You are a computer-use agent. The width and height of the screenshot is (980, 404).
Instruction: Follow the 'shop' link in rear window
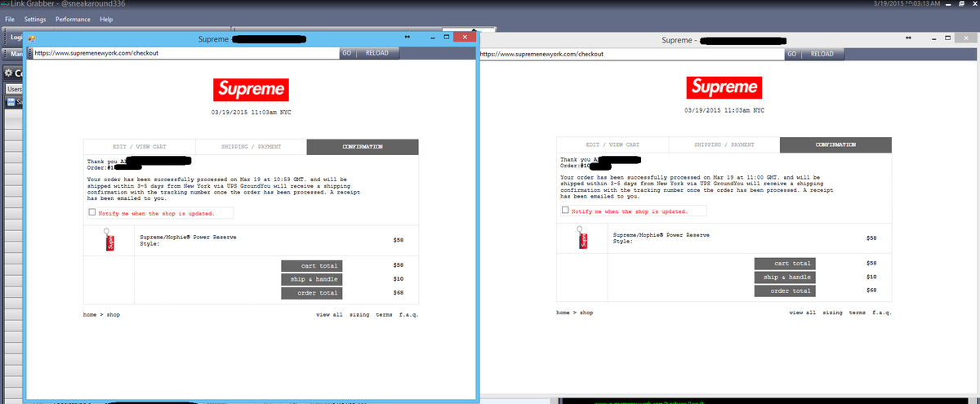[586, 312]
